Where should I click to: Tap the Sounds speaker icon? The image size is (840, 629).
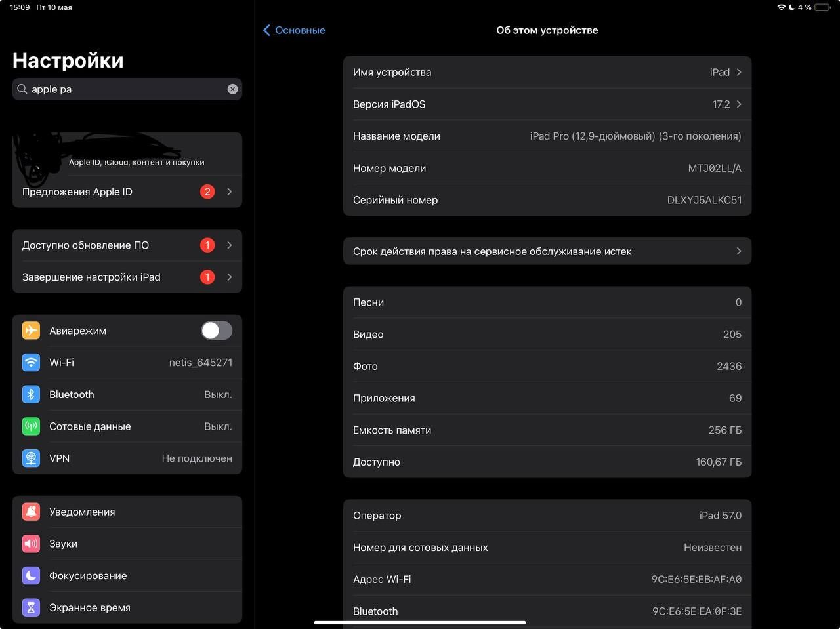coord(31,544)
